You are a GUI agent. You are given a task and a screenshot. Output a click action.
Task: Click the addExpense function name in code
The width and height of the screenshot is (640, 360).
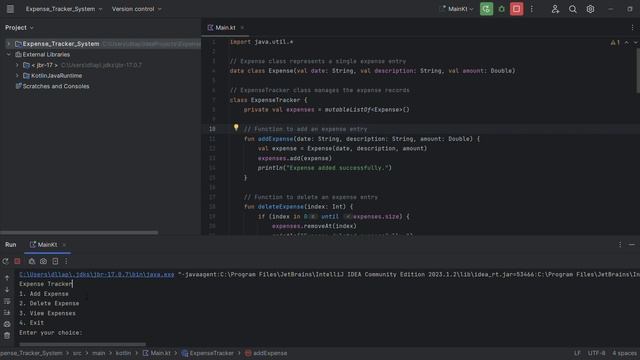pyautogui.click(x=276, y=139)
